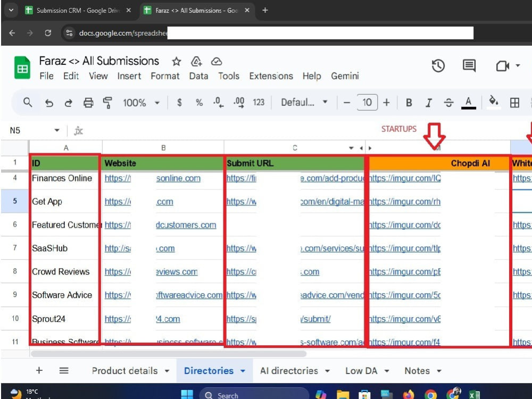Switch to Submission CRM browser tab

[x=78, y=11]
